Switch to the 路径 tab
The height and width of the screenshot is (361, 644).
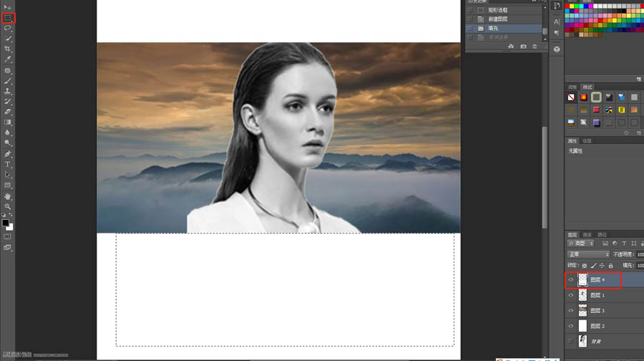[602, 235]
